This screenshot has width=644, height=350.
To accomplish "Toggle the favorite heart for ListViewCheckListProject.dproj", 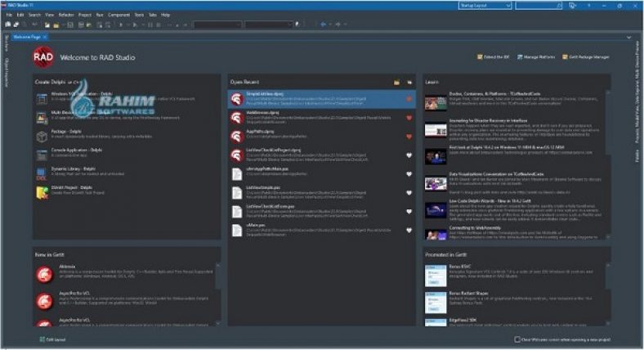I will pos(409,155).
